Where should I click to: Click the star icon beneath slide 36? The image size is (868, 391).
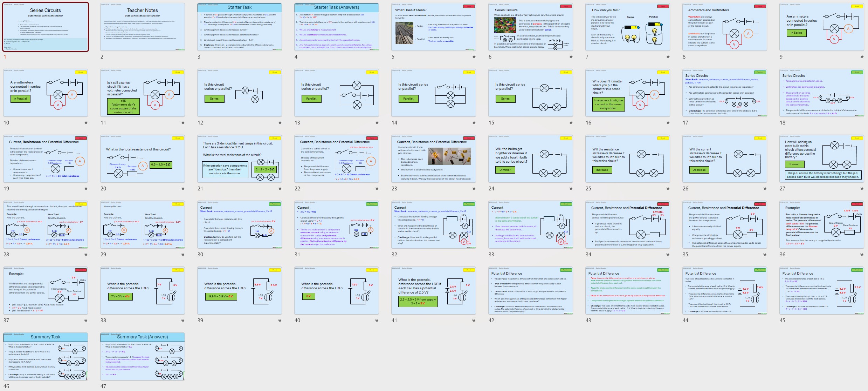click(862, 255)
